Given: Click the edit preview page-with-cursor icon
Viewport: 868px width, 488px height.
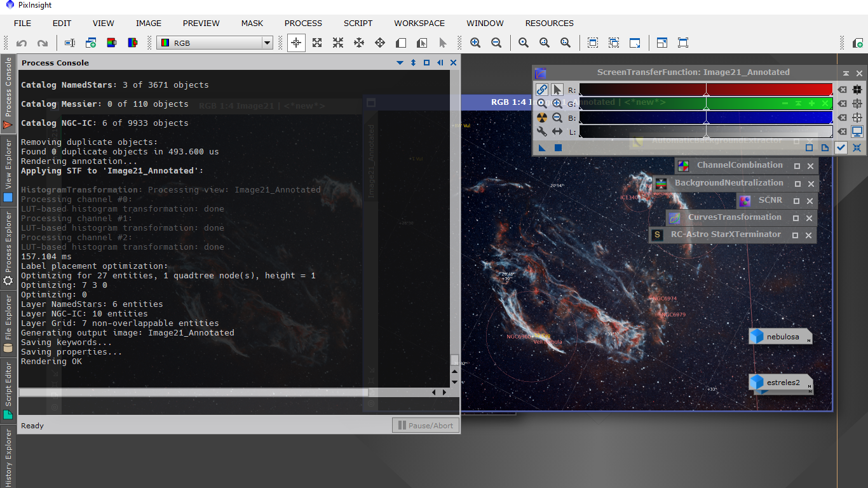Looking at the screenshot, I should 422,43.
